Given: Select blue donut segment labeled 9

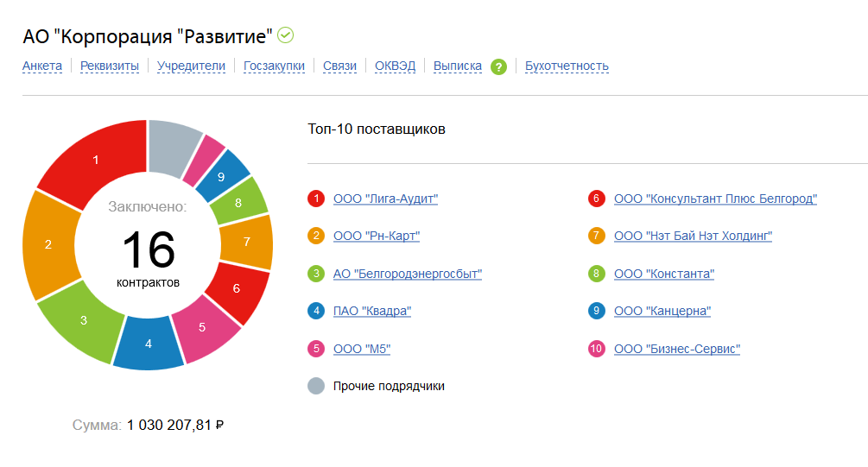Looking at the screenshot, I should (221, 176).
